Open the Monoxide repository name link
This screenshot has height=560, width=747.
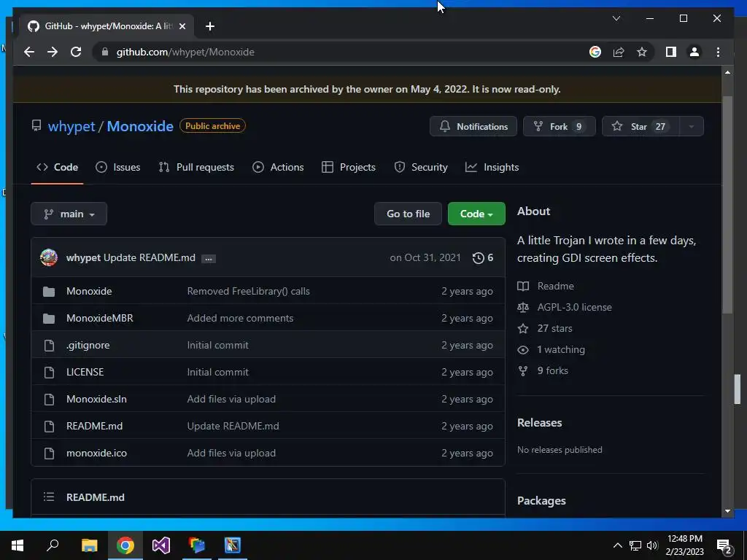tap(140, 126)
